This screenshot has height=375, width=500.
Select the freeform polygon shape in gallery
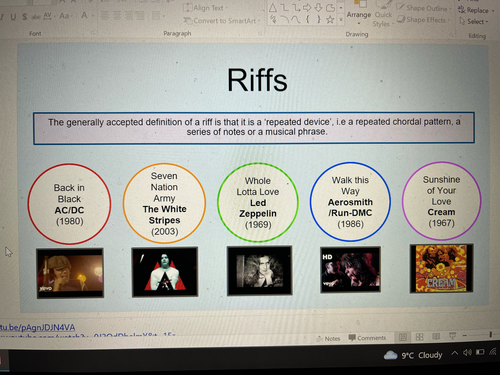click(330, 8)
